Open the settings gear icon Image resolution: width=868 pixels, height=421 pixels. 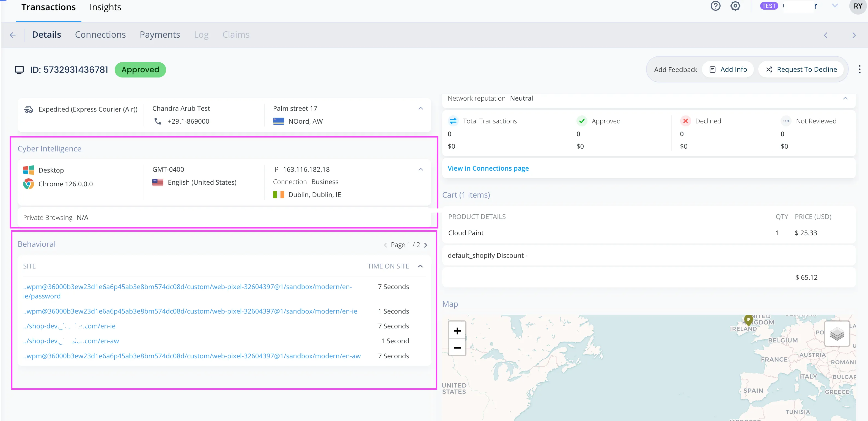[735, 6]
